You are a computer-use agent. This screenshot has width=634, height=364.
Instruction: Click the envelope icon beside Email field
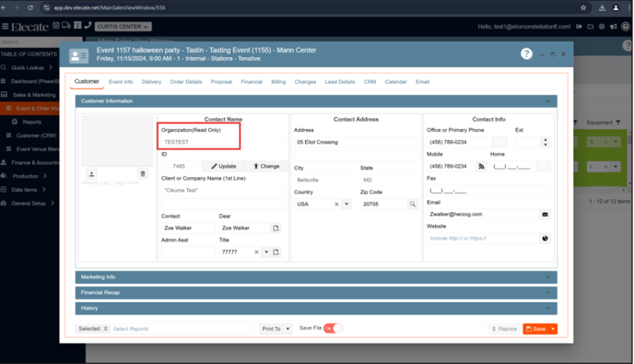tap(545, 215)
